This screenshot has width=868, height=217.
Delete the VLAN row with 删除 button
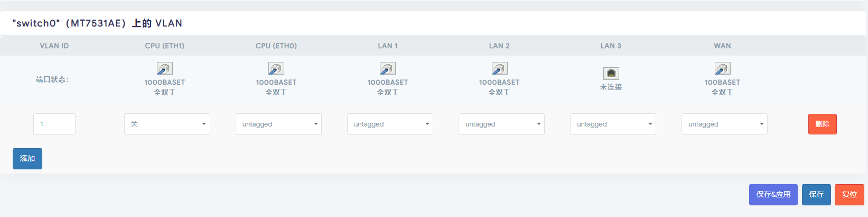tap(822, 124)
